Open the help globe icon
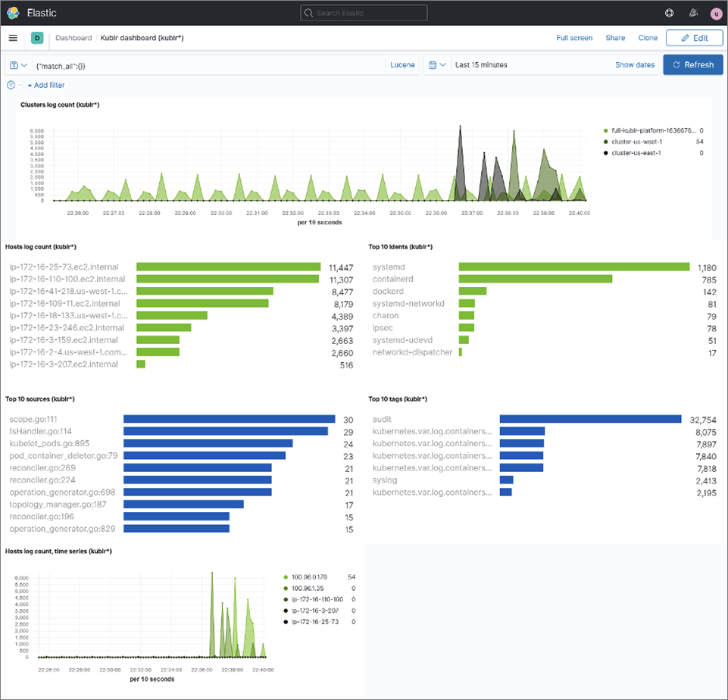The image size is (728, 700). pyautogui.click(x=669, y=12)
